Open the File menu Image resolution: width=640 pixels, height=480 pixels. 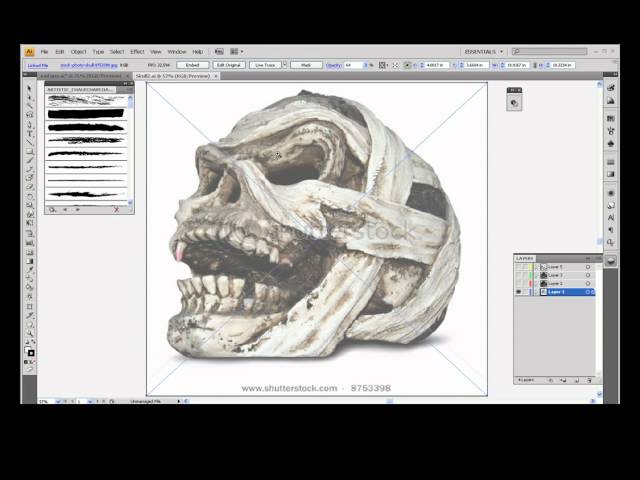tap(44, 52)
